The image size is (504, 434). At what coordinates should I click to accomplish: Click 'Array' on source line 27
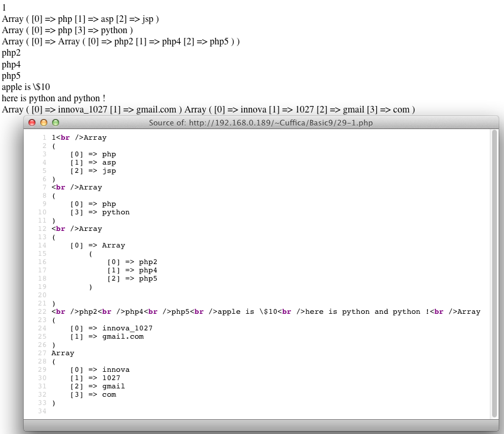coord(63,353)
